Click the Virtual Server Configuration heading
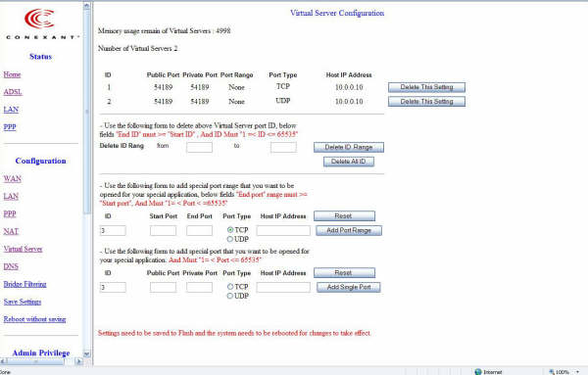The width and height of the screenshot is (588, 375). pos(337,13)
